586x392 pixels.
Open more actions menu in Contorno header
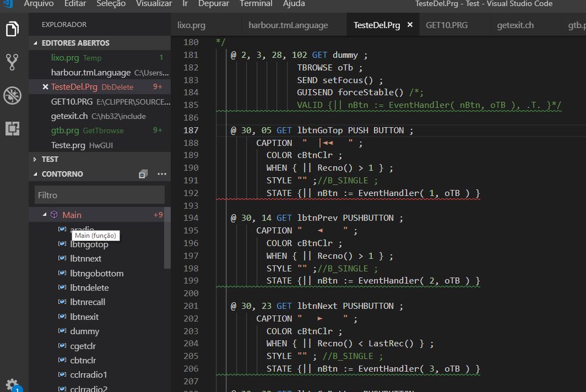coord(161,174)
